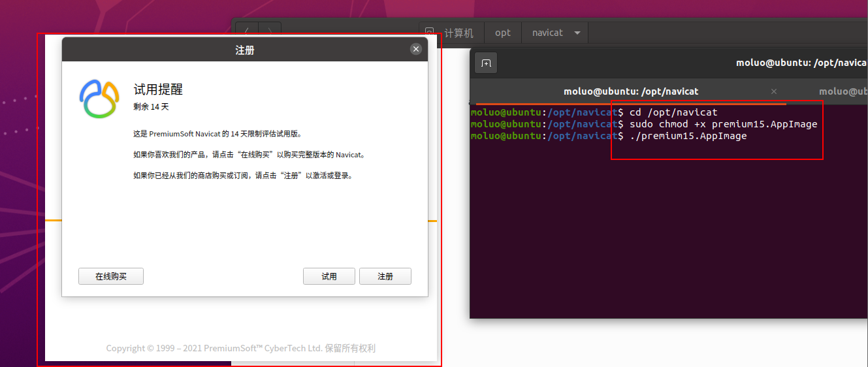The width and height of the screenshot is (868, 367).
Task: Click the computer icon in the path bar
Action: click(x=429, y=32)
